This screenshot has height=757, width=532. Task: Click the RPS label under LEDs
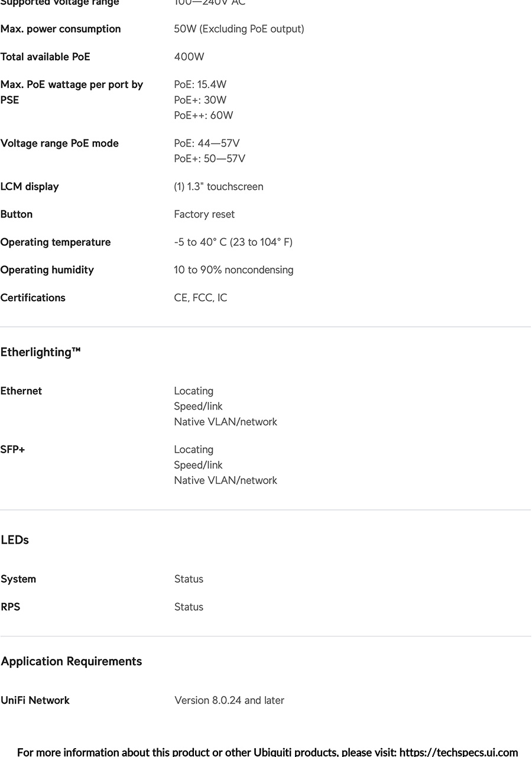(11, 607)
